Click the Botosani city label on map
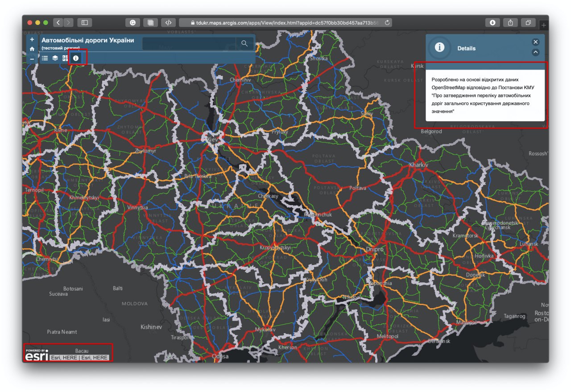Screen dimensions: 571x392 pos(73,289)
